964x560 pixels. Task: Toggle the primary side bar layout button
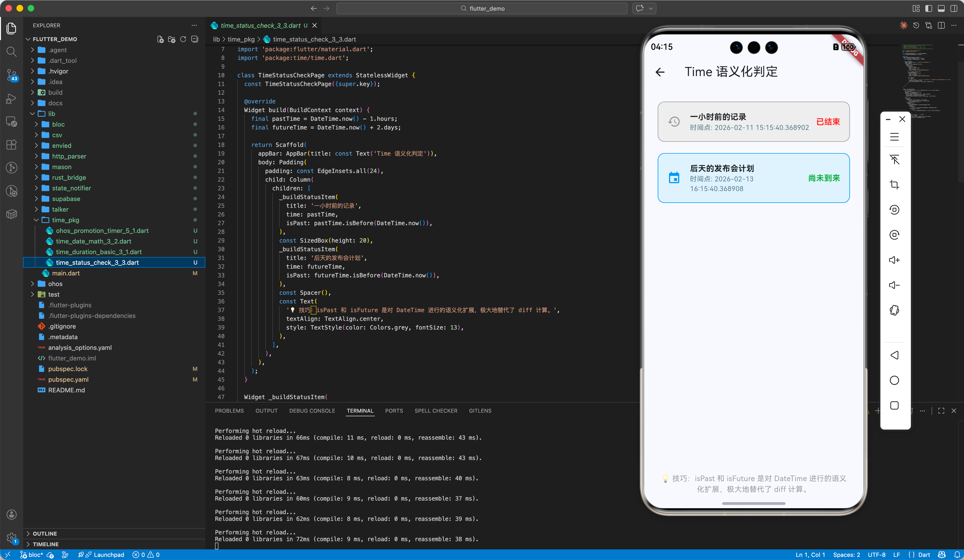[x=928, y=8]
